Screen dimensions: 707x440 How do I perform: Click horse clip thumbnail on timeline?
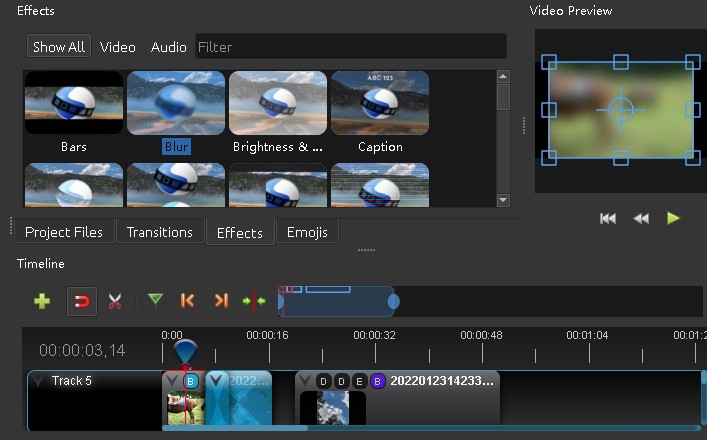click(186, 408)
